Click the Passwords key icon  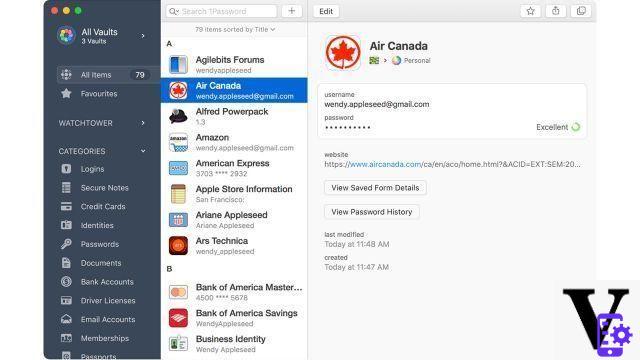coord(66,244)
